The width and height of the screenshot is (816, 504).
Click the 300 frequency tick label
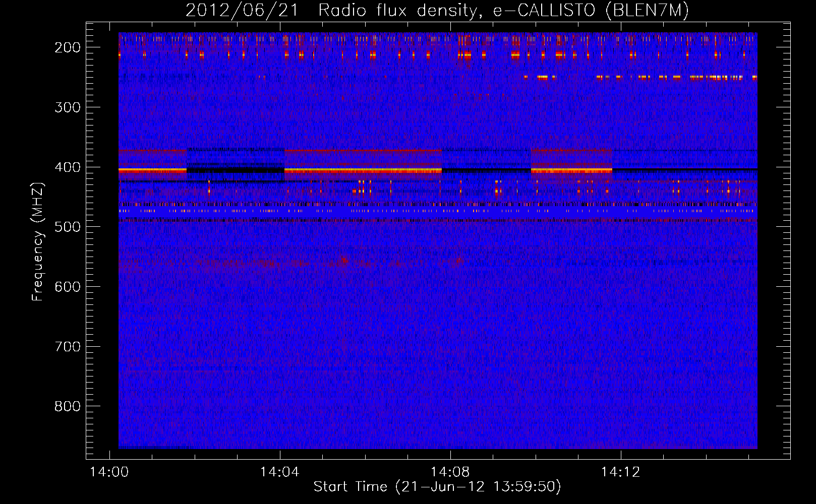tap(68, 107)
